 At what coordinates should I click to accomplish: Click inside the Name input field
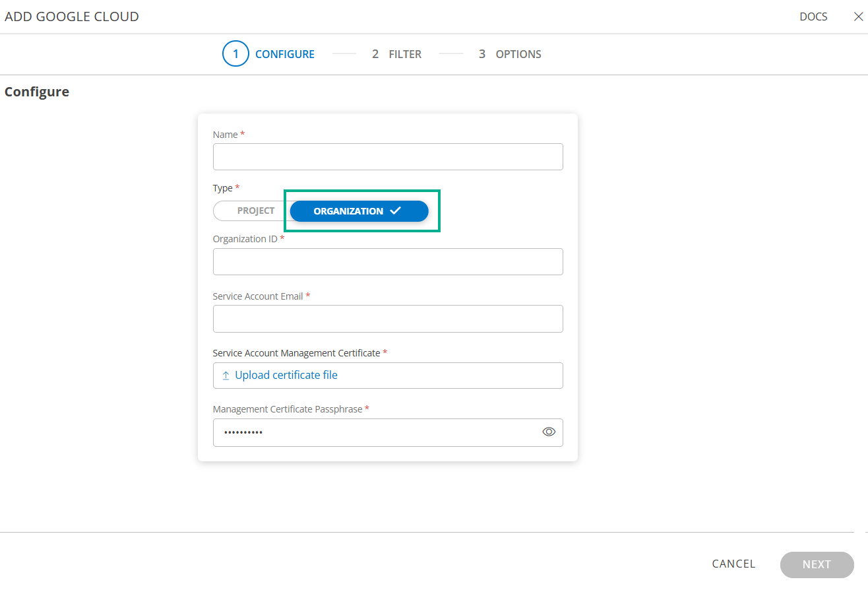388,156
